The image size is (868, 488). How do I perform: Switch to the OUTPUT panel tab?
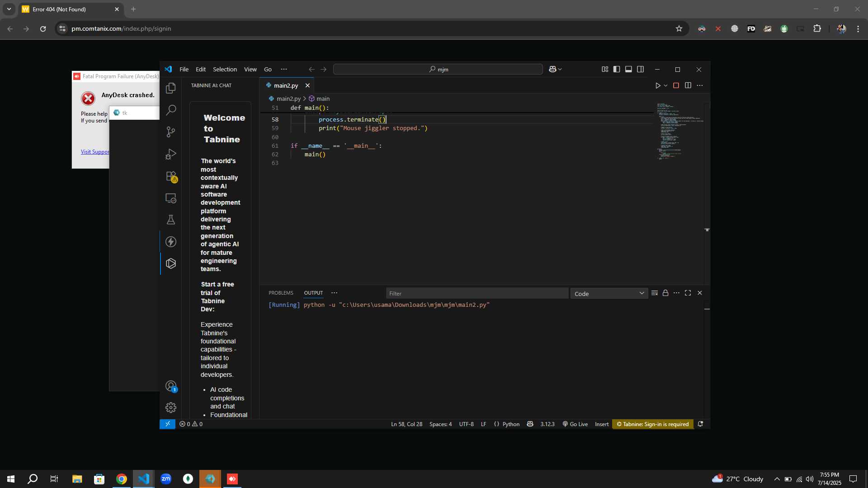[313, 293]
